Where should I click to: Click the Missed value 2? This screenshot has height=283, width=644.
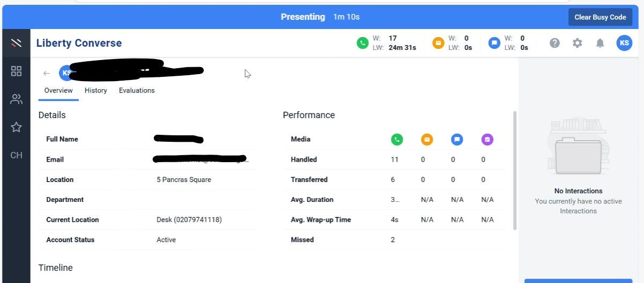(393, 240)
